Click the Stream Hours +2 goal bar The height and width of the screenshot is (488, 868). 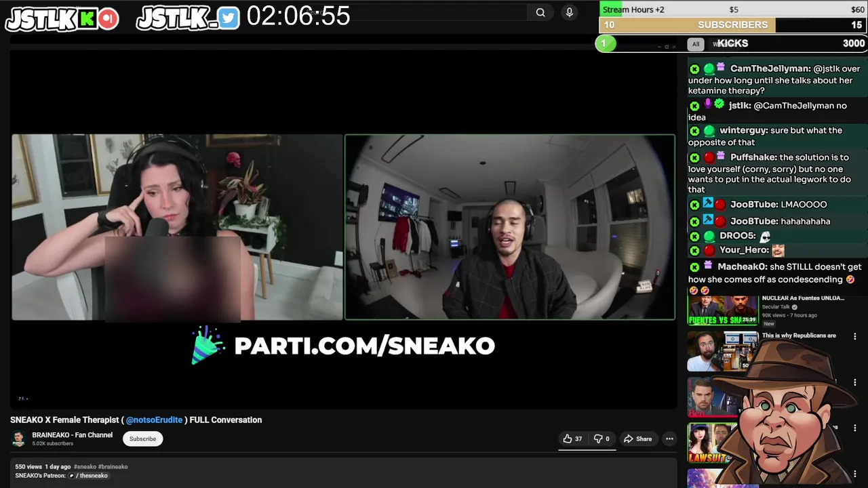click(x=733, y=9)
